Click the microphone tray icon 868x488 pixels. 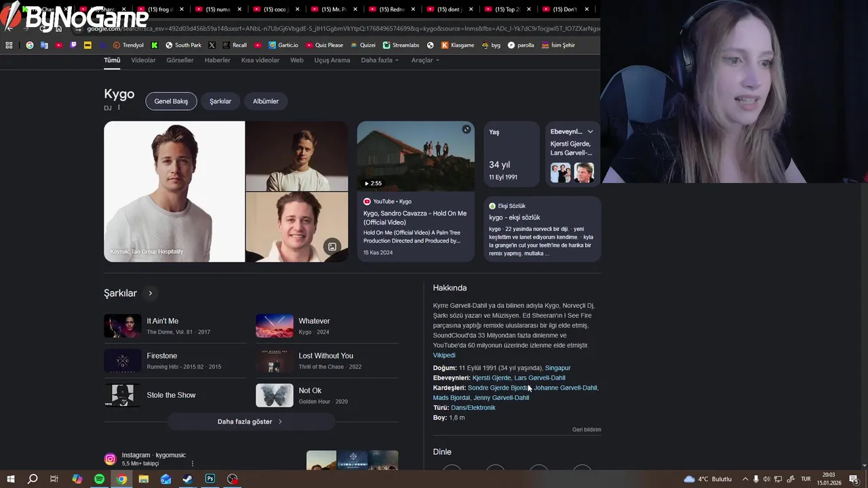pyautogui.click(x=756, y=479)
